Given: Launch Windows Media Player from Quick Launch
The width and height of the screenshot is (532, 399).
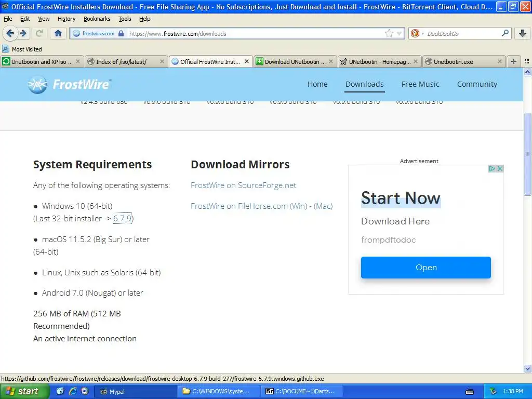Looking at the screenshot, I should point(85,391).
